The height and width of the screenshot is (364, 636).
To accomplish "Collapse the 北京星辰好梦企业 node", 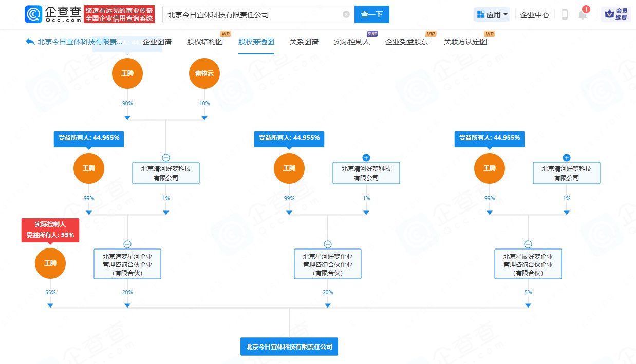I will pyautogui.click(x=528, y=244).
